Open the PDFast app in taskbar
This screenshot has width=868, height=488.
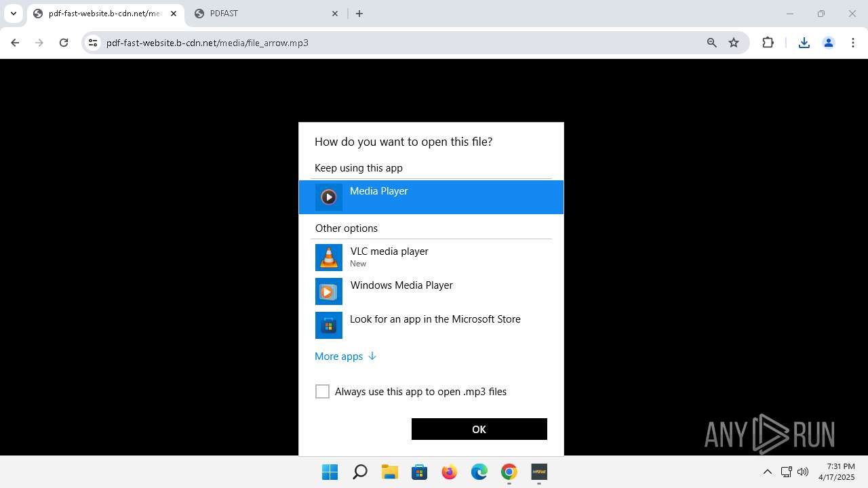[x=539, y=472]
